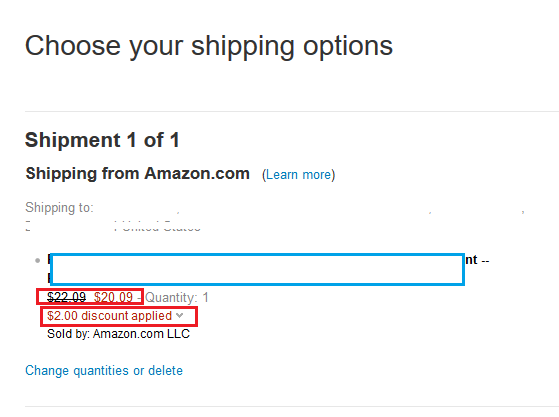Click Shipping from Amazon.com subheading

tap(138, 174)
